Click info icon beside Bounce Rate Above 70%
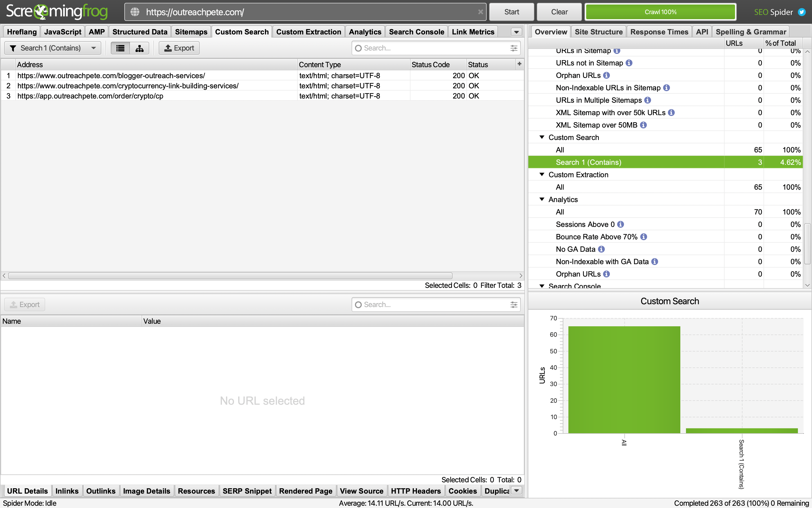This screenshot has height=508, width=812. tap(644, 237)
